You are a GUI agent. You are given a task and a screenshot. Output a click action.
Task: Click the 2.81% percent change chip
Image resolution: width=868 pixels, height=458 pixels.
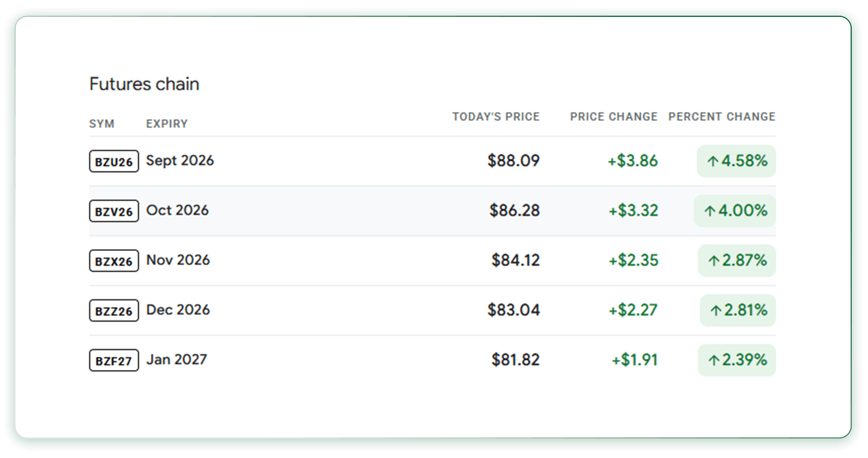coord(738,310)
